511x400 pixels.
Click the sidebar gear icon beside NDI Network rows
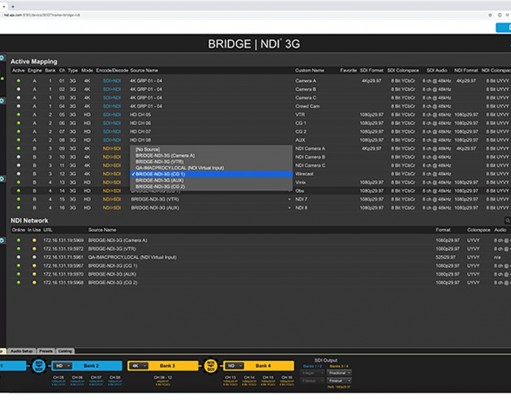pyautogui.click(x=2, y=240)
